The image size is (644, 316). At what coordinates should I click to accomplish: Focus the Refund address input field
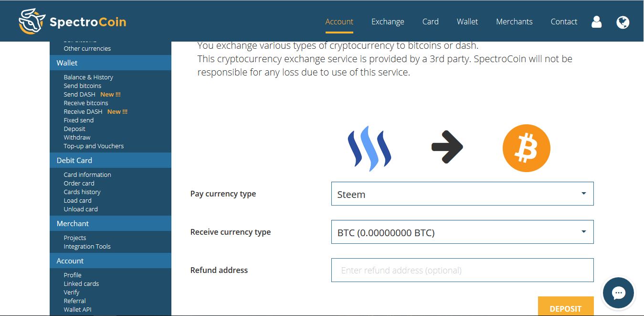click(x=463, y=270)
